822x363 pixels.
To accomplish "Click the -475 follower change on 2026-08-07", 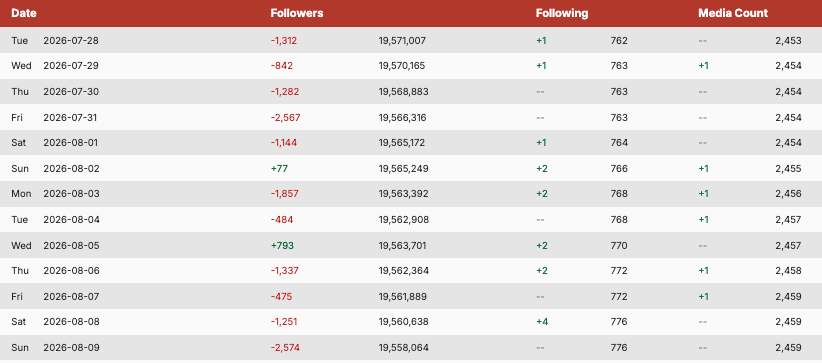I will (x=282, y=297).
